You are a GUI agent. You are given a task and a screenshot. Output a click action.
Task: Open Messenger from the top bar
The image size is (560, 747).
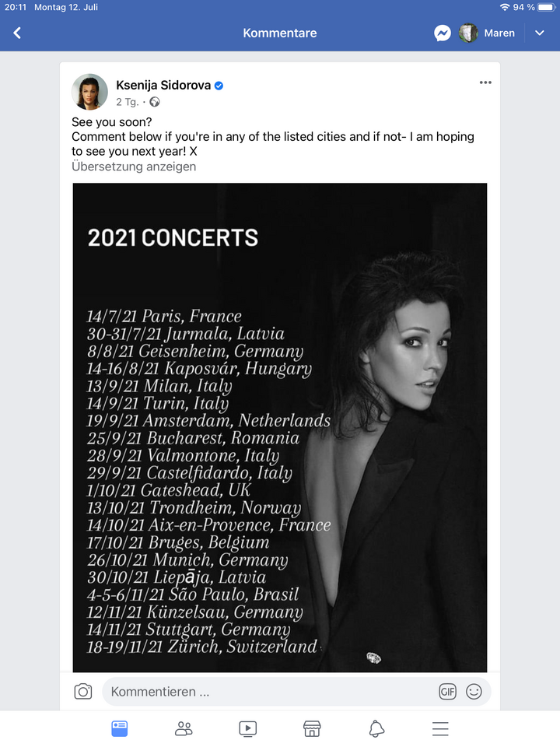coord(443,33)
